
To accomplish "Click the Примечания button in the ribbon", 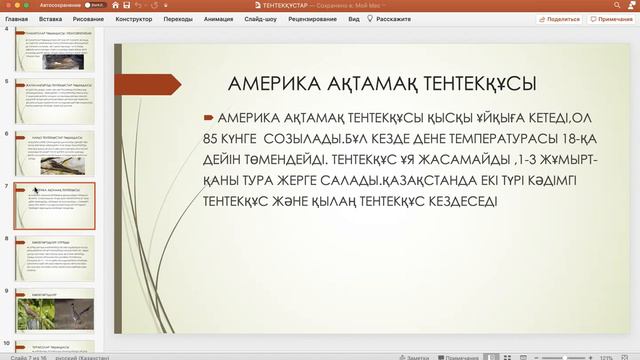I will 611,19.
